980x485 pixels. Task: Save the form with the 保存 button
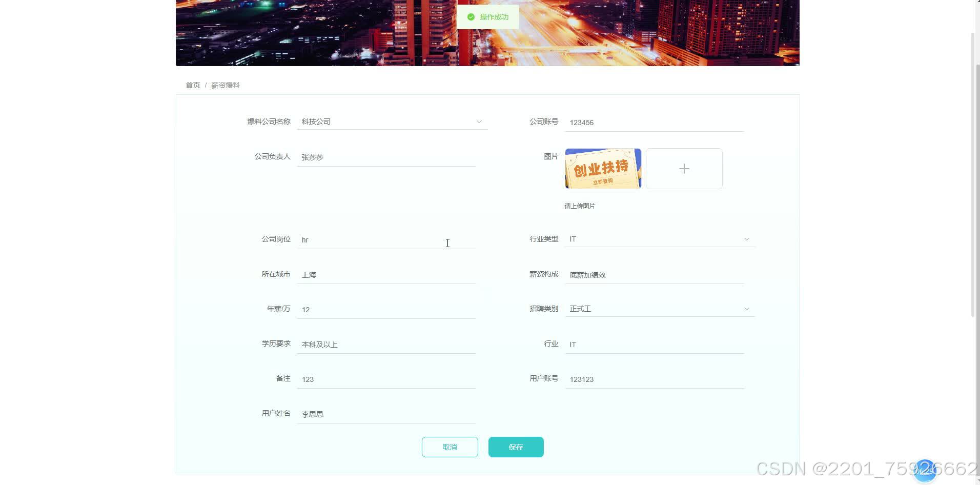pyautogui.click(x=516, y=447)
